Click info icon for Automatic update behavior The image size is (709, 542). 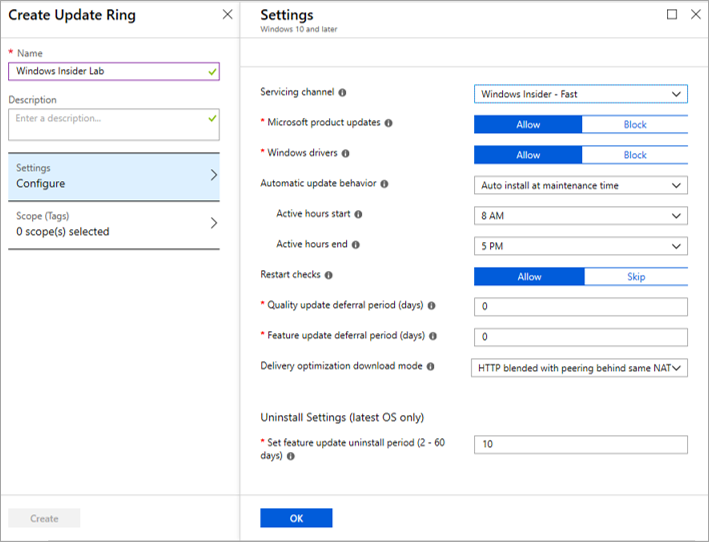point(384,184)
